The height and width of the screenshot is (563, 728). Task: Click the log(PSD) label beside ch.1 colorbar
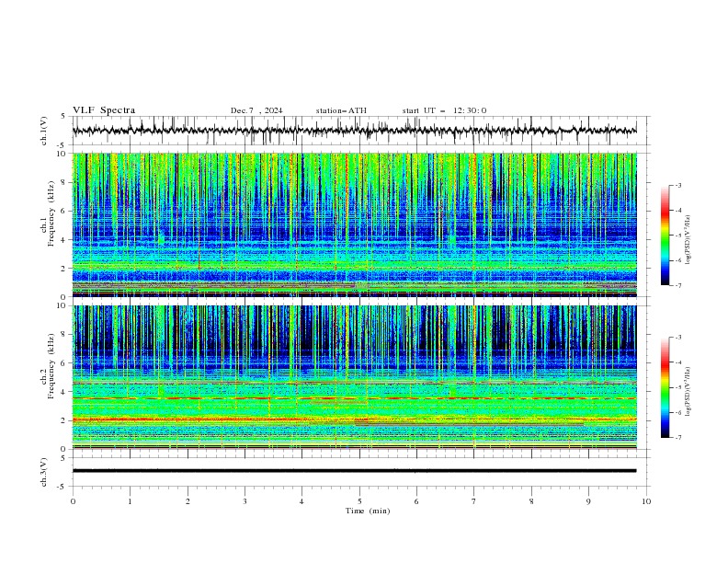(x=688, y=240)
